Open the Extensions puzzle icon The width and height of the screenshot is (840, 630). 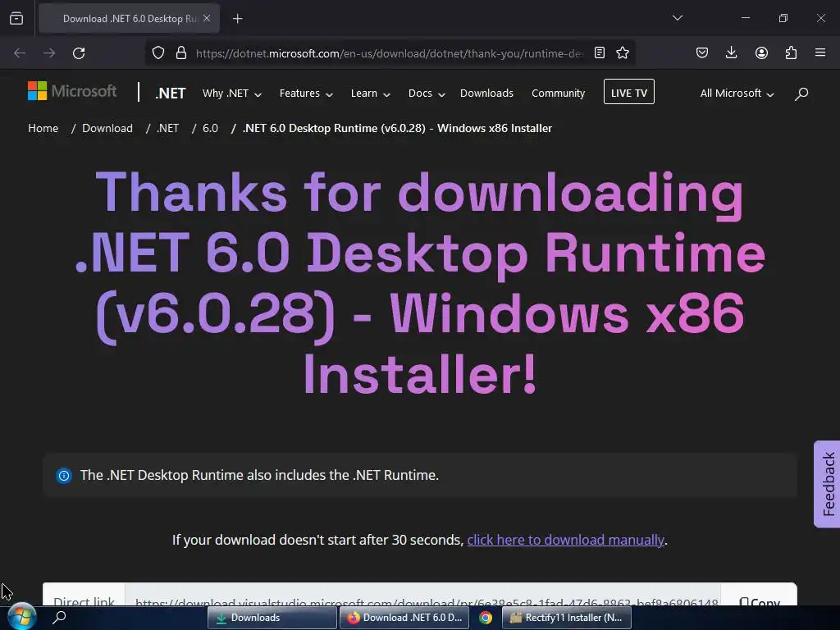click(791, 52)
